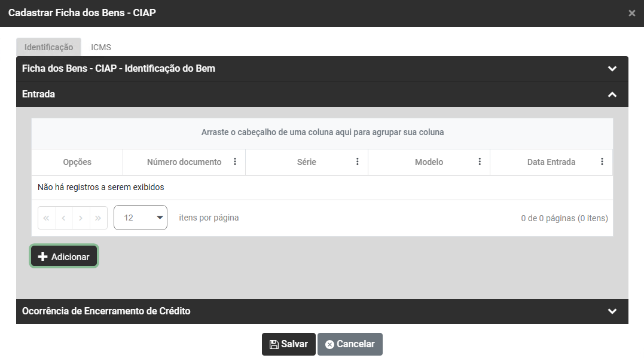This screenshot has width=644, height=358.
Task: Open Modelo column options menu icon
Action: [x=480, y=162]
